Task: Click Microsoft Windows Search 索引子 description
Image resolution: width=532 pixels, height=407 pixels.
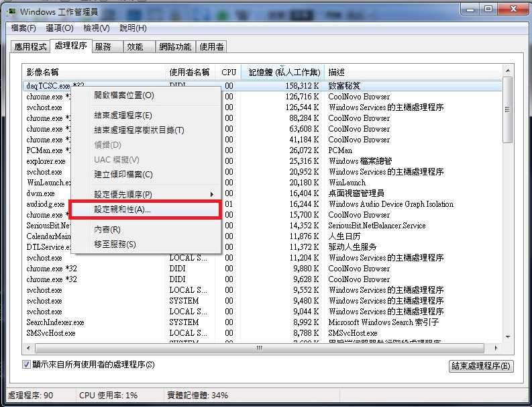Action: (x=384, y=322)
